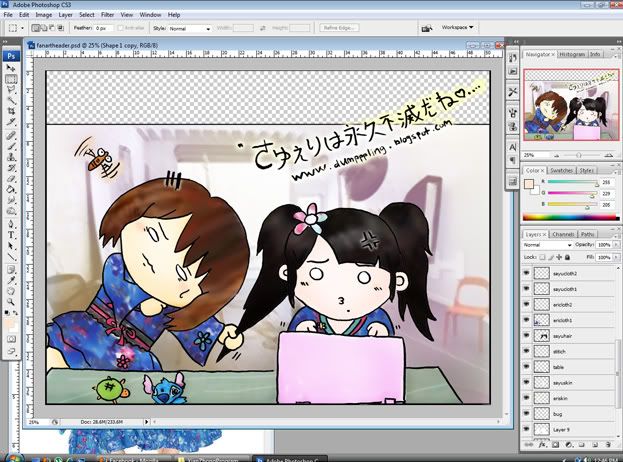
Task: Select the Zoom tool
Action: (11, 302)
